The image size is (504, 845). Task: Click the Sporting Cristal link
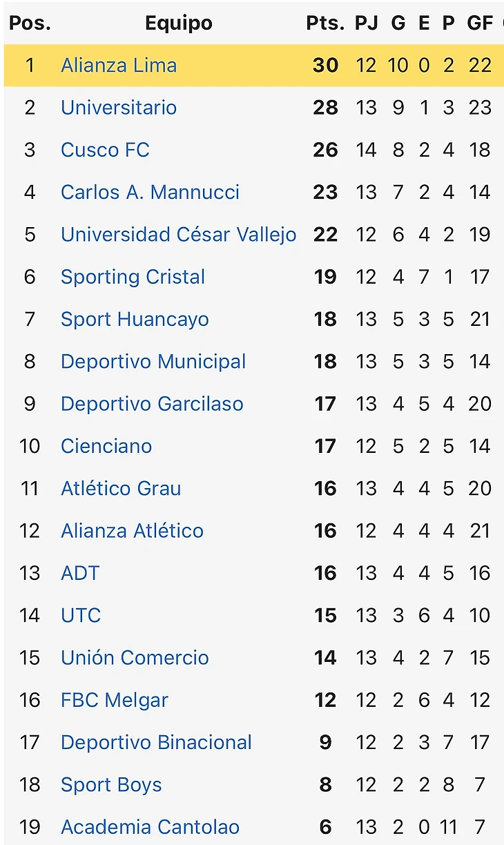coord(133,277)
